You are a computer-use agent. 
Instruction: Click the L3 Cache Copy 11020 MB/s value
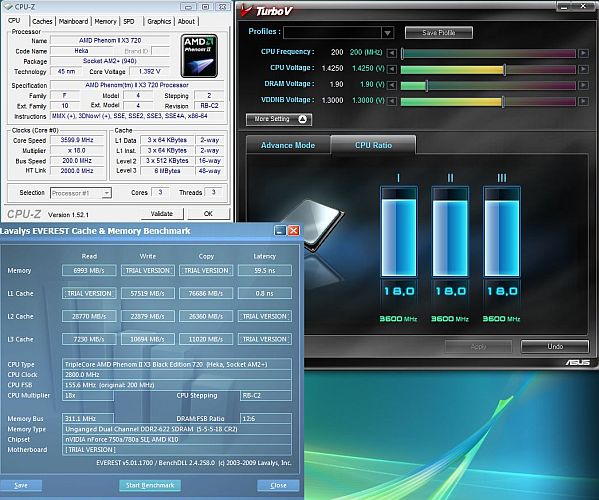tap(206, 339)
